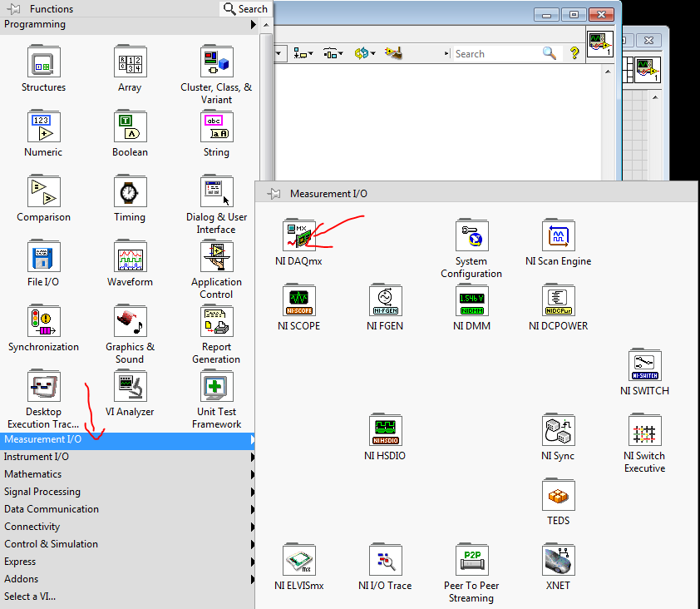The image size is (700, 609).
Task: Open the Reorder dropdown
Action: pyautogui.click(x=365, y=53)
